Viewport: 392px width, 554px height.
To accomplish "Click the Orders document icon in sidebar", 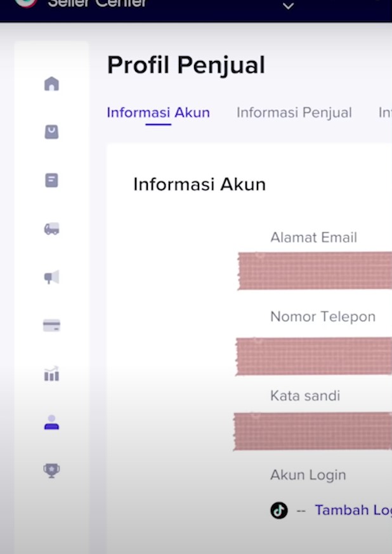I will point(51,180).
